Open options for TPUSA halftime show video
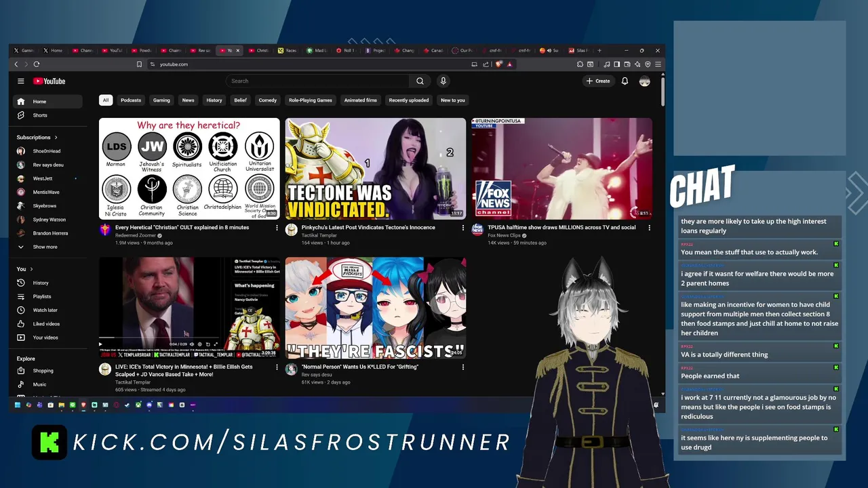 pos(649,228)
